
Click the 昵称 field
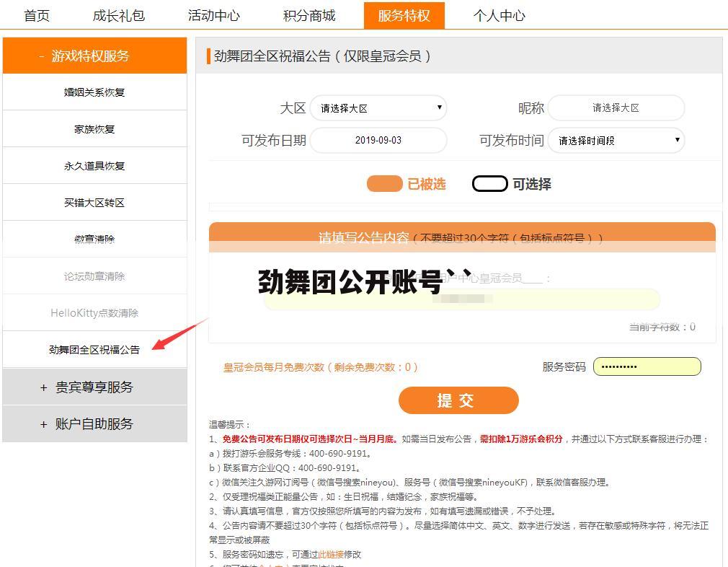(616, 107)
